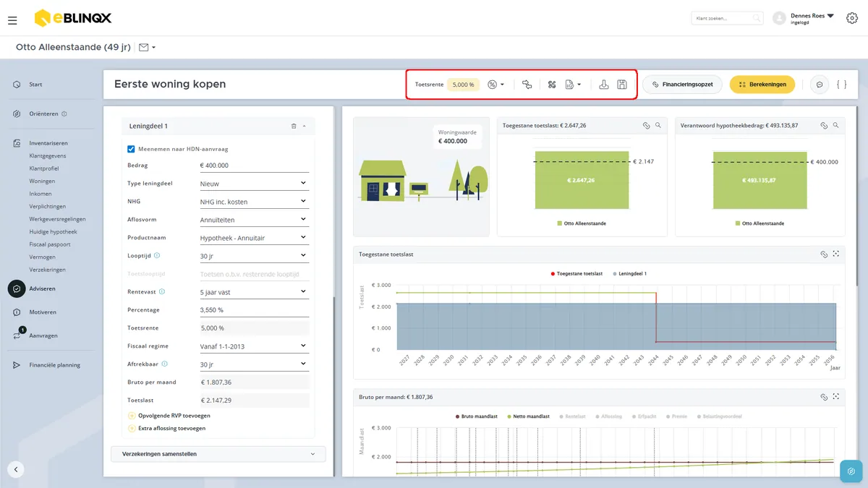The height and width of the screenshot is (488, 868).
Task: Click the swap arrows icon in the toolbar
Action: 527,85
